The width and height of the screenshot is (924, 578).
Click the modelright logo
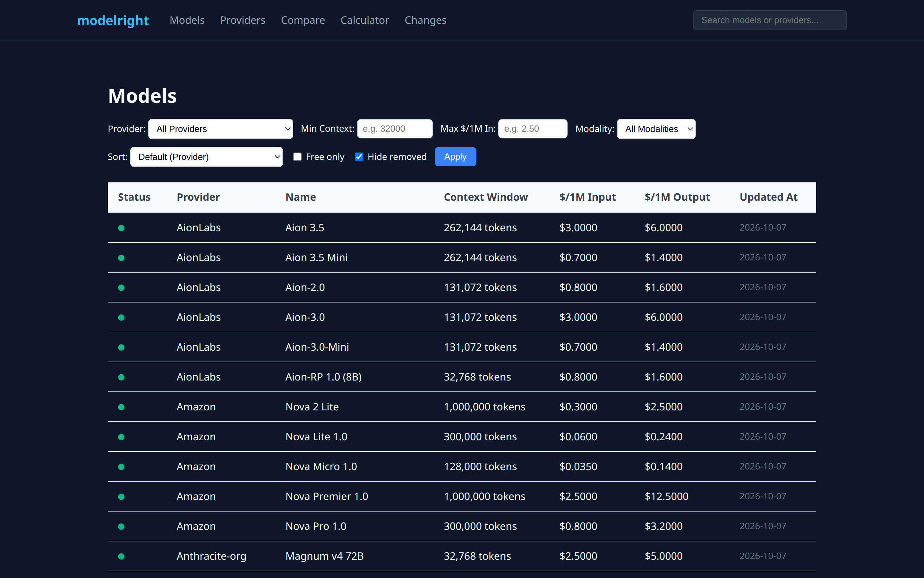point(113,20)
